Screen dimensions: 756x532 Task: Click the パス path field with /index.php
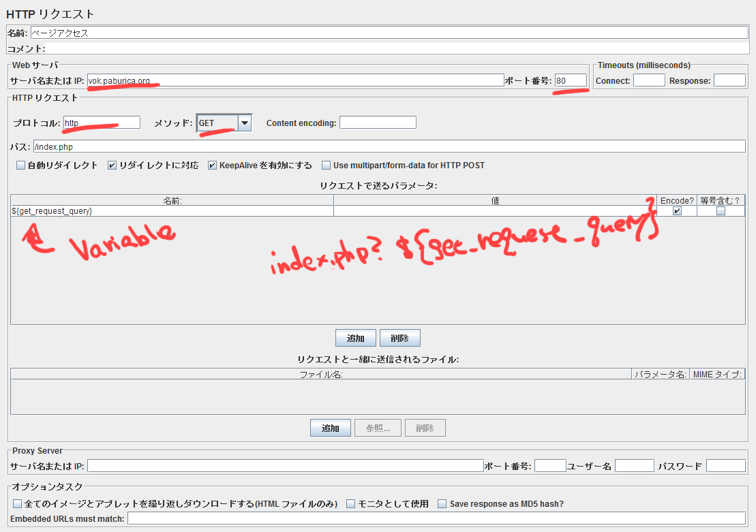pos(389,146)
